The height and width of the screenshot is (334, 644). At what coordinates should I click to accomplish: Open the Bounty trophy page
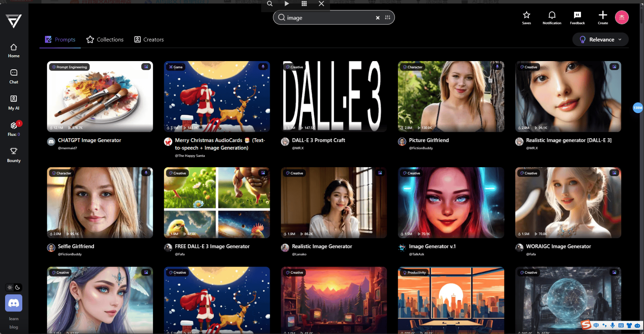tap(14, 155)
